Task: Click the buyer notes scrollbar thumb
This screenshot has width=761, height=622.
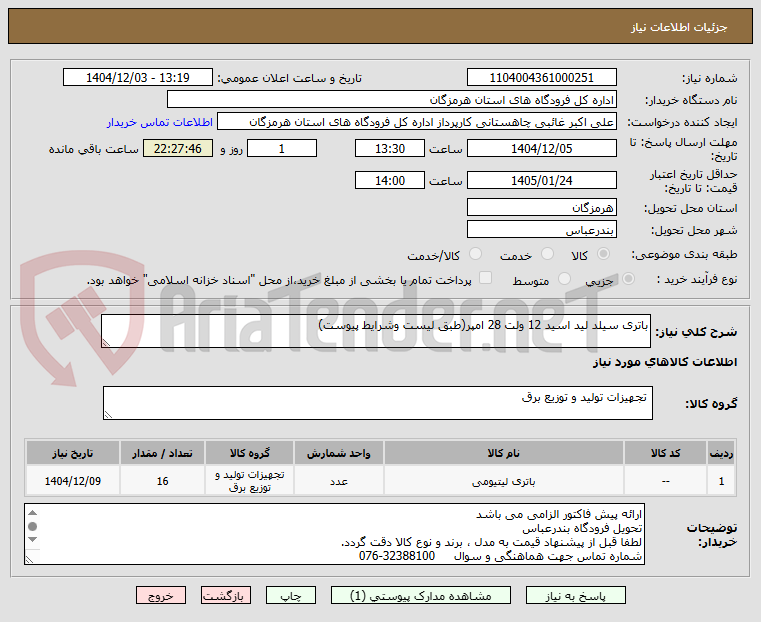Action: pos(33,526)
